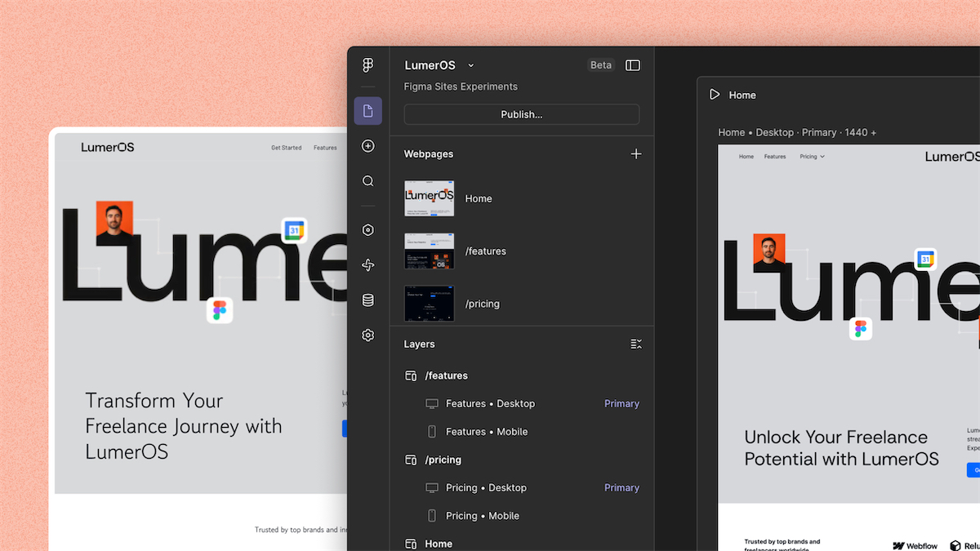The width and height of the screenshot is (980, 551).
Task: Click Features link in left preview window
Action: (x=325, y=148)
